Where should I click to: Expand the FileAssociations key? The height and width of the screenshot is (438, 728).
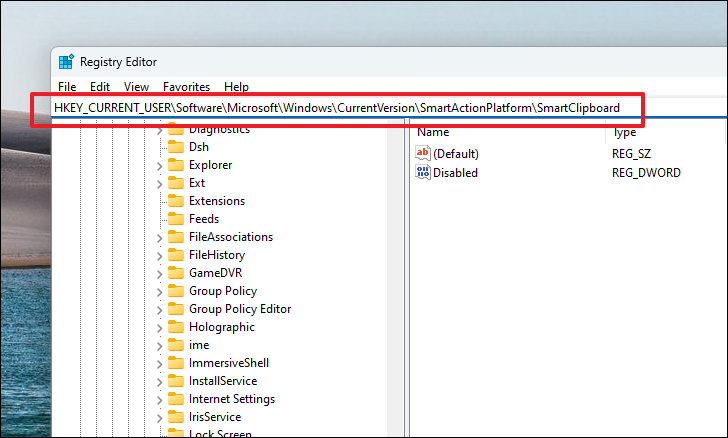point(159,238)
